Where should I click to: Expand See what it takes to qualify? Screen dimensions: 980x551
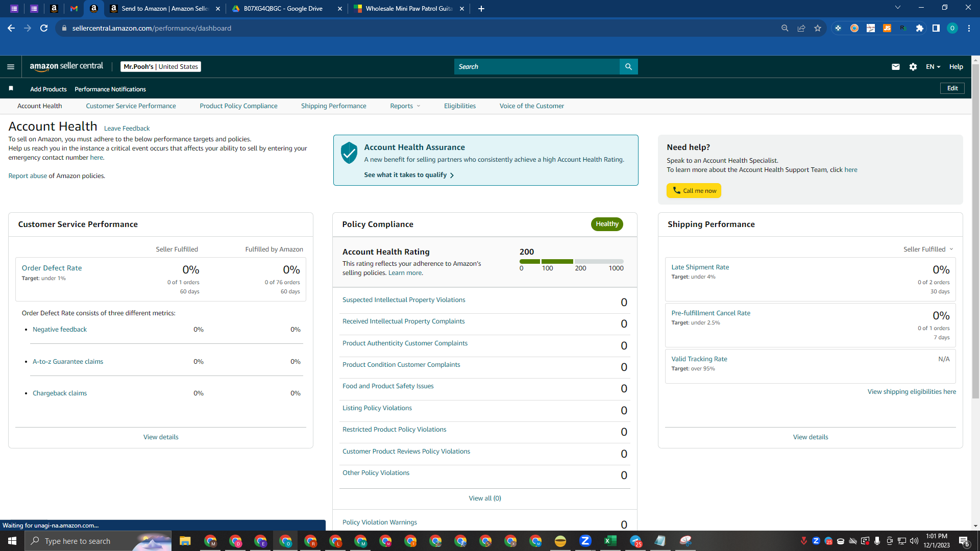coord(409,175)
